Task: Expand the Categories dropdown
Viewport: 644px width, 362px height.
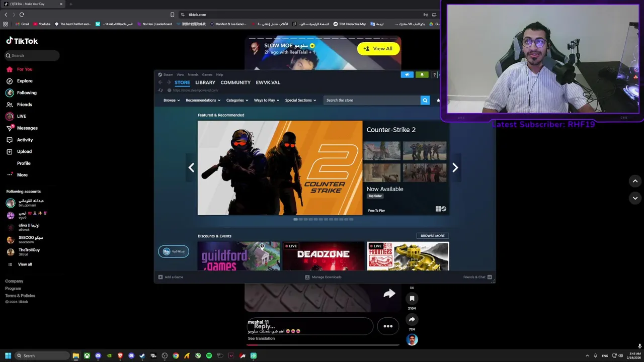Action: pos(237,100)
